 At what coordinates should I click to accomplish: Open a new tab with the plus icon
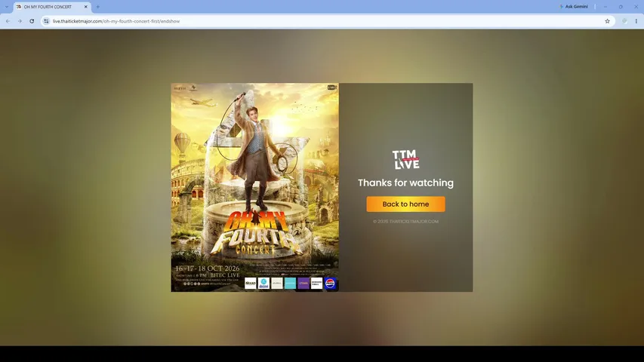(x=97, y=7)
